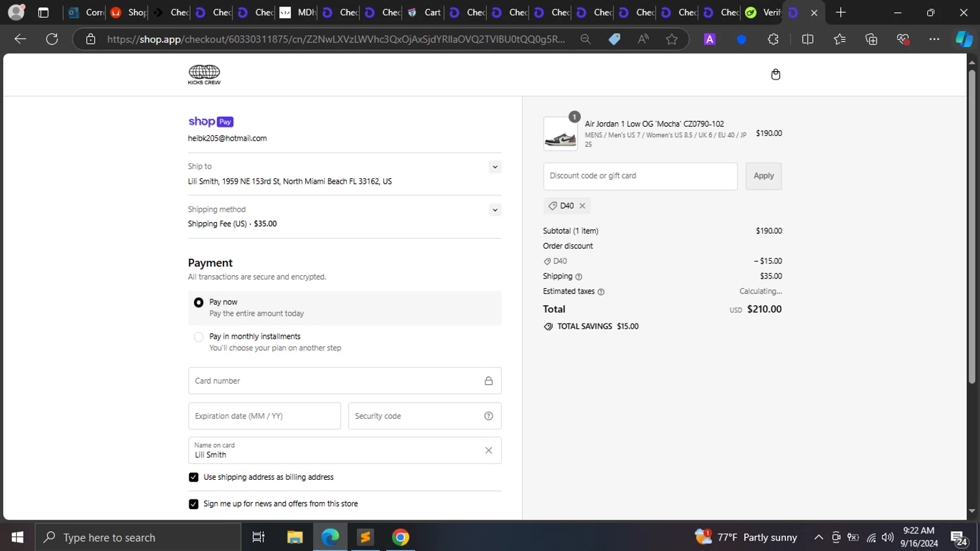
Task: Open File Explorer from the taskbar
Action: point(295,537)
